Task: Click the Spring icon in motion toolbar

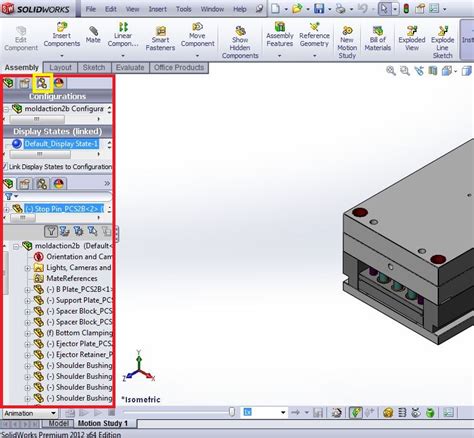Action: point(402,413)
